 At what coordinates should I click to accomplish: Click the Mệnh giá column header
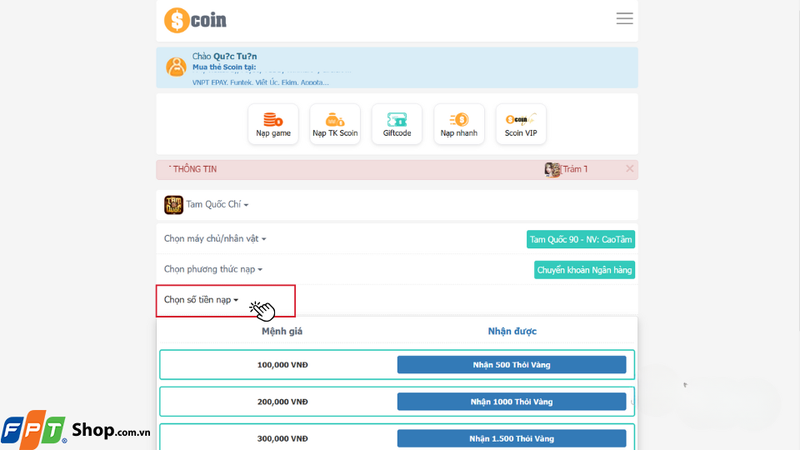[282, 331]
